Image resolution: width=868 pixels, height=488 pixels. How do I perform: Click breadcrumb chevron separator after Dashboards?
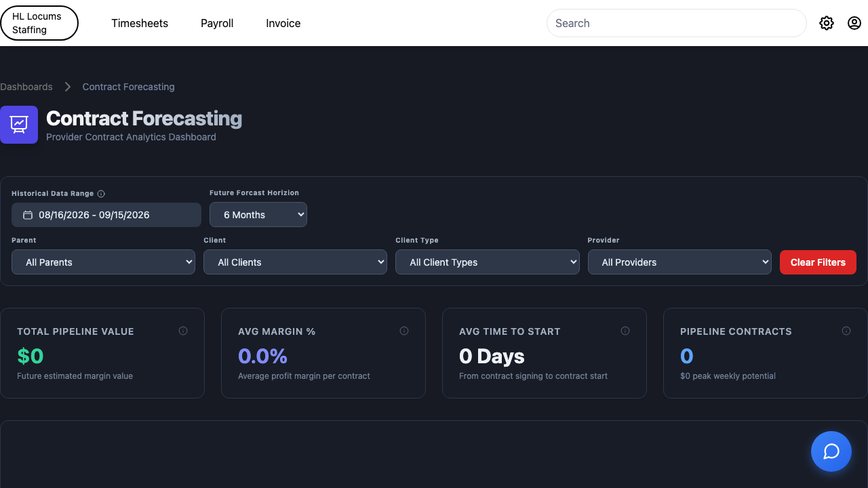pos(68,87)
